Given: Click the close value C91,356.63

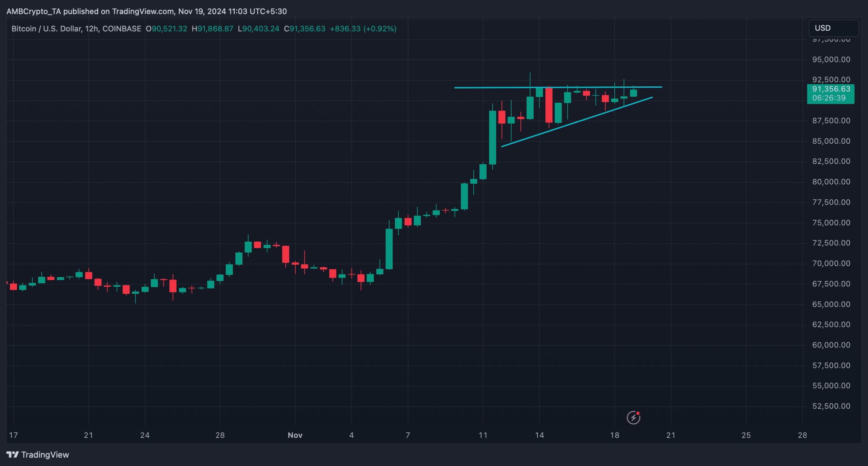Looking at the screenshot, I should tap(304, 29).
